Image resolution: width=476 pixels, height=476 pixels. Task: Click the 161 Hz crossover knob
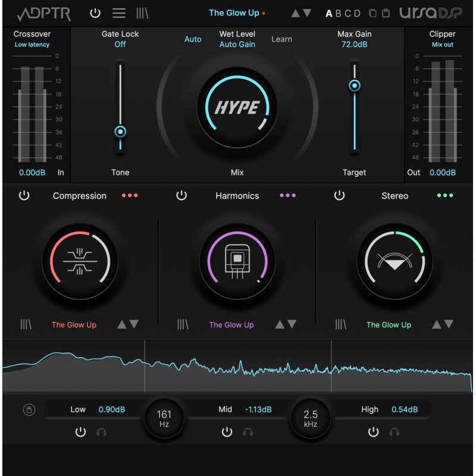click(164, 418)
